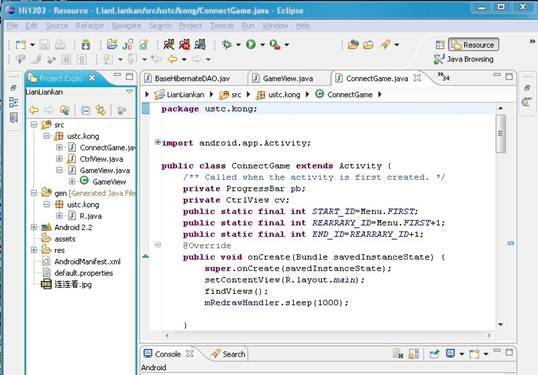Viewport: 538px width, 375px height.
Task: Click the Clear Console icon
Action: [398, 354]
